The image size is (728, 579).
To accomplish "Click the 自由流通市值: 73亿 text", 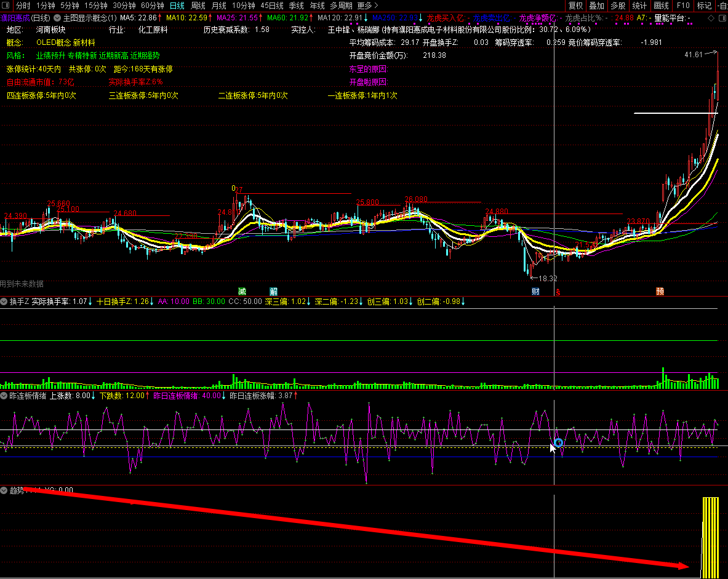I will click(x=41, y=82).
